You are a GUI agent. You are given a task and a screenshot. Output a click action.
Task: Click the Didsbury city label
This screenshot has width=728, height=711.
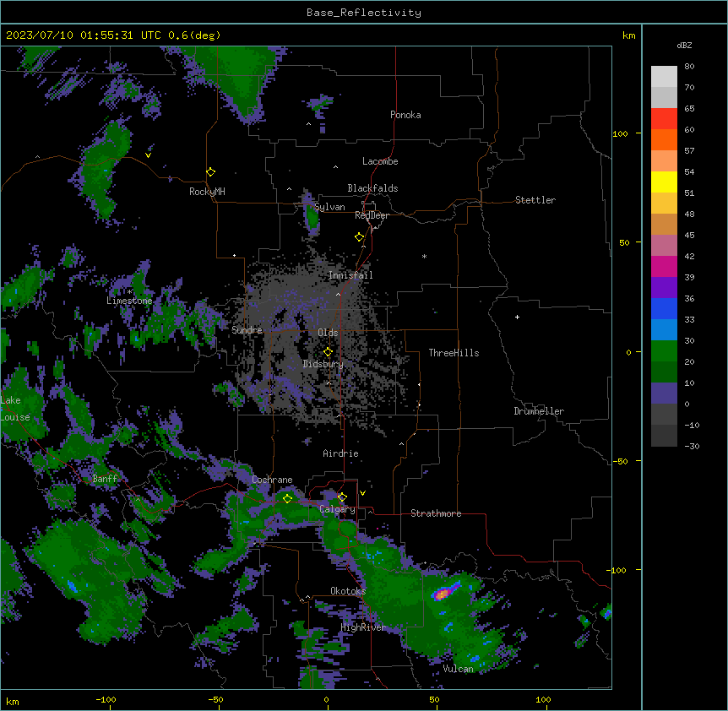323,364
